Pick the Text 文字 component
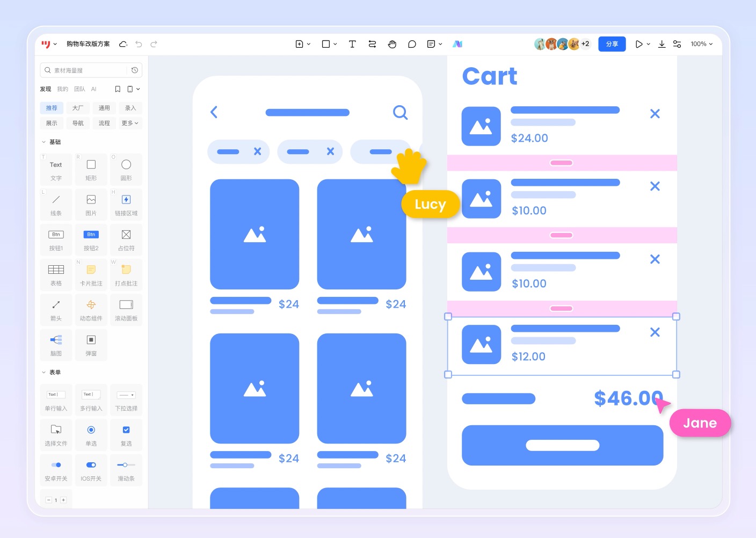 [x=56, y=170]
